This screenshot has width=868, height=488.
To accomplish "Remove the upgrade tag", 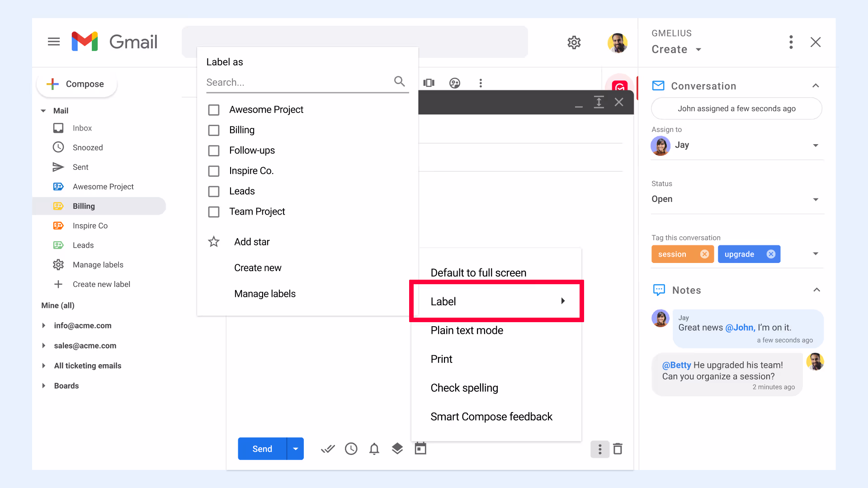I will point(771,254).
